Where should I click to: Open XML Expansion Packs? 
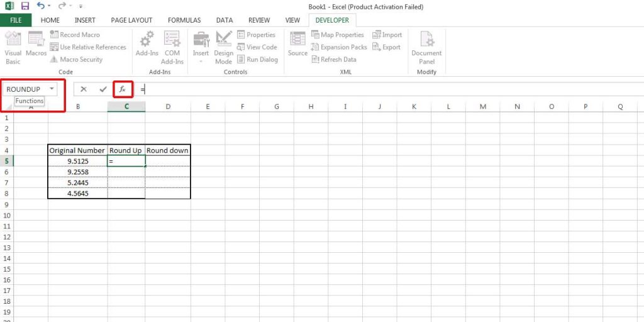pos(339,47)
